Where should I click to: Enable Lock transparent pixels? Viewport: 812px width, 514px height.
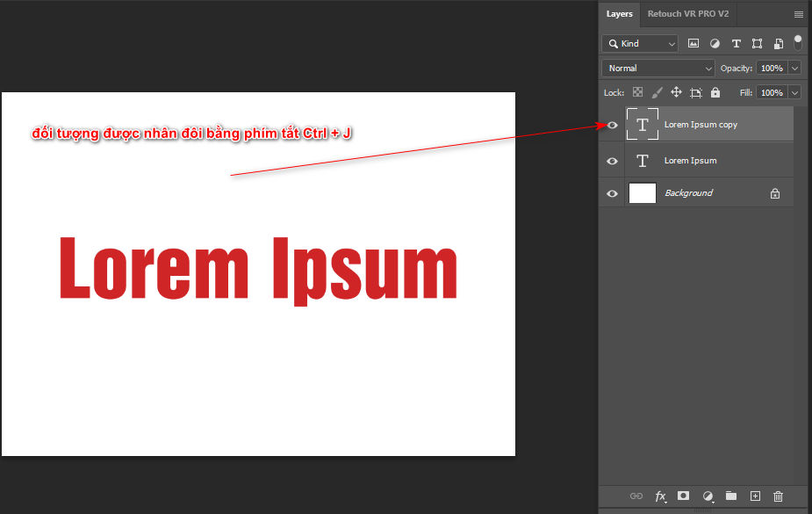point(637,92)
